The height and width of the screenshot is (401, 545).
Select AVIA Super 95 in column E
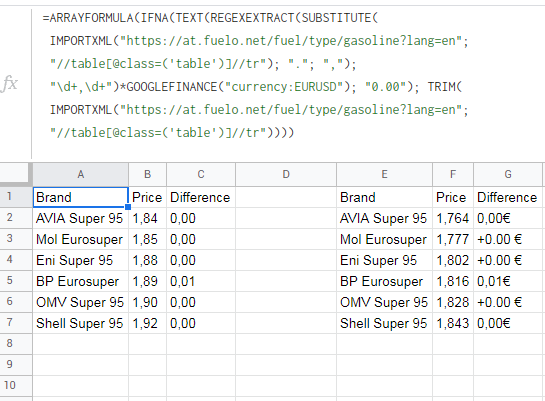click(384, 218)
